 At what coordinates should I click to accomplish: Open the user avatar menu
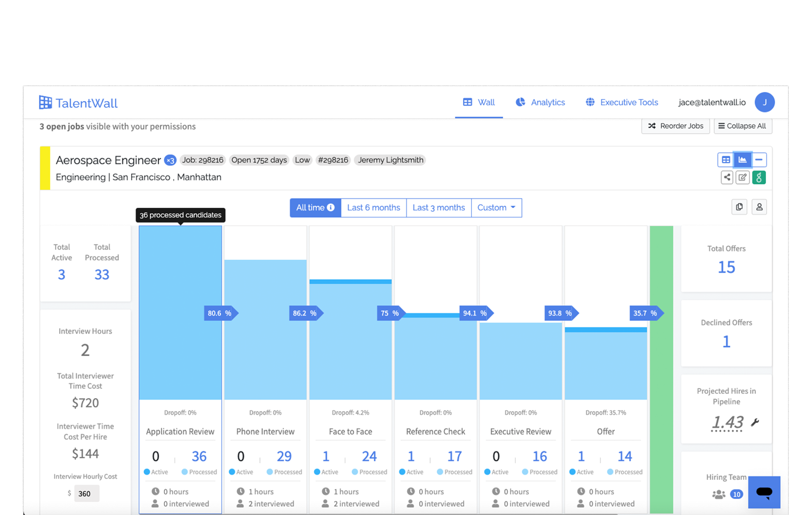tap(764, 102)
